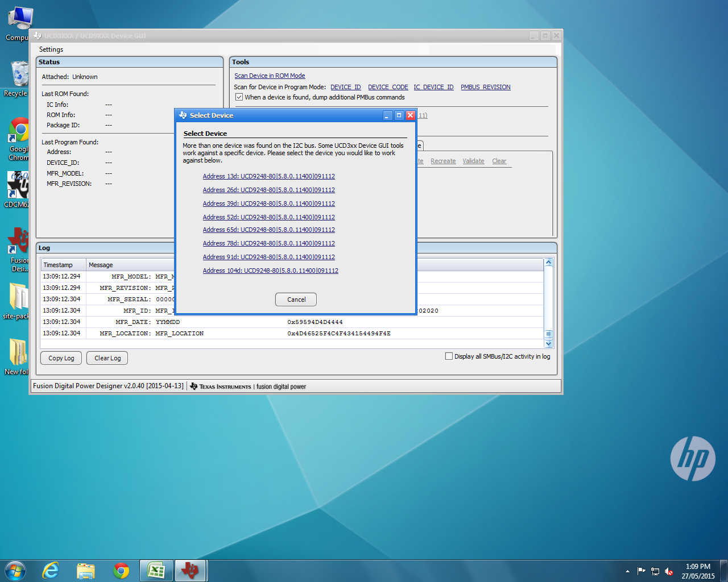Open the clock showing 1:09 PM
Viewport: 728px width, 582px height.
click(698, 571)
